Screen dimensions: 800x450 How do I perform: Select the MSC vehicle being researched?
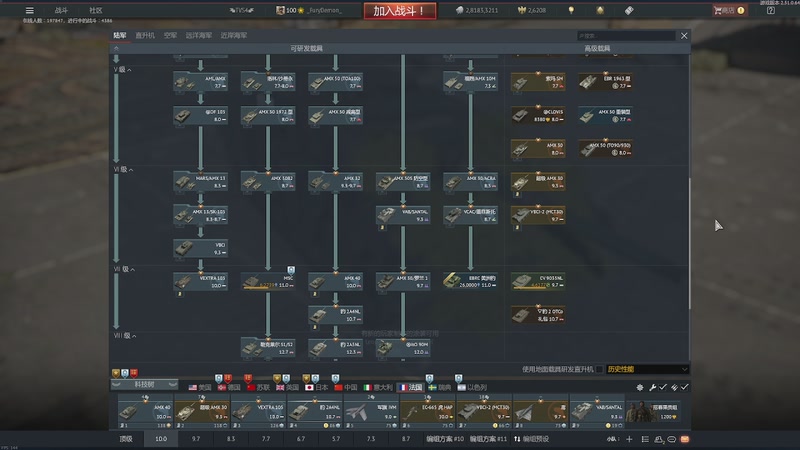pyautogui.click(x=268, y=282)
